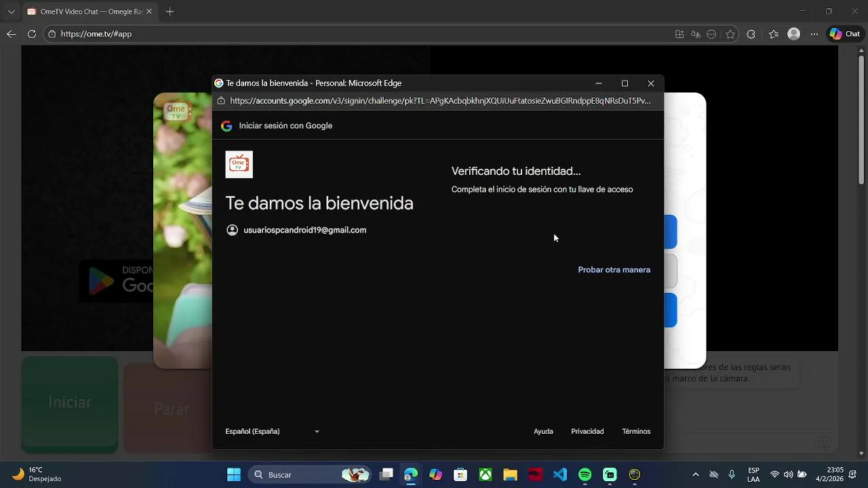Show hidden system tray icons chevron
The width and height of the screenshot is (868, 488).
tap(695, 474)
